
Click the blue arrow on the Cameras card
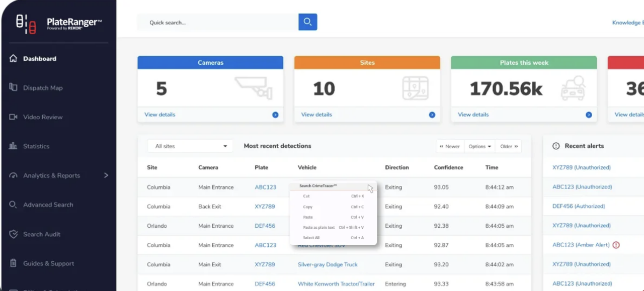tap(275, 115)
